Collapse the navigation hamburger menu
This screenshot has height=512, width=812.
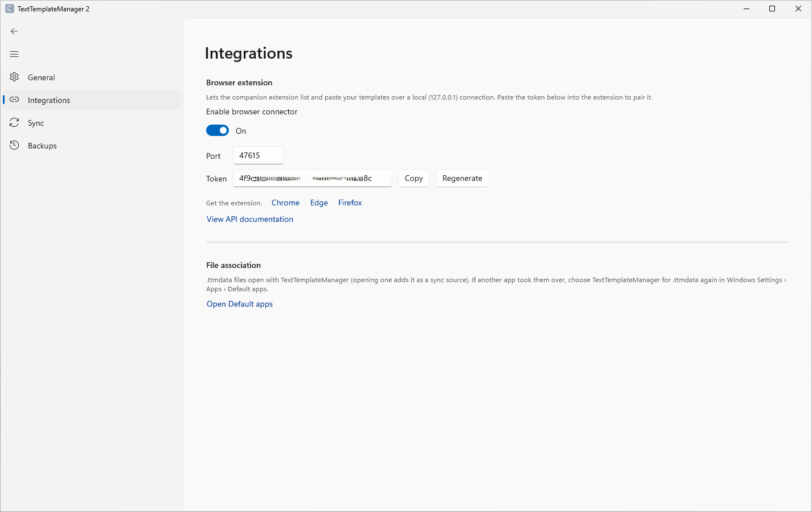click(x=14, y=54)
